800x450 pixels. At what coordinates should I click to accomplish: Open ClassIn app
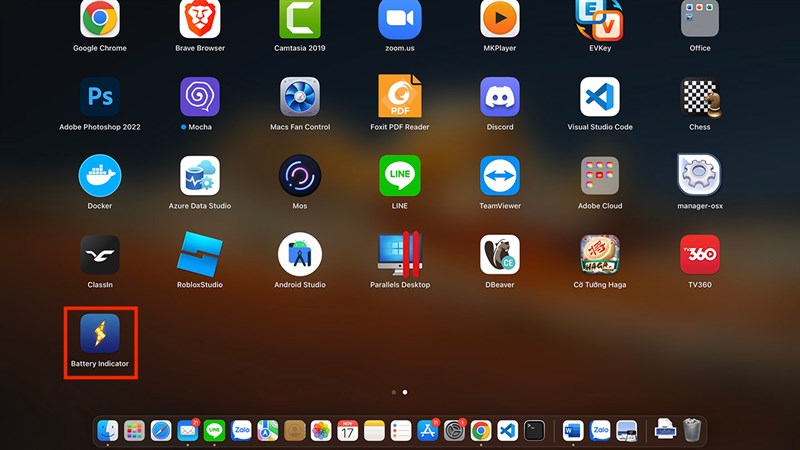[x=100, y=255]
